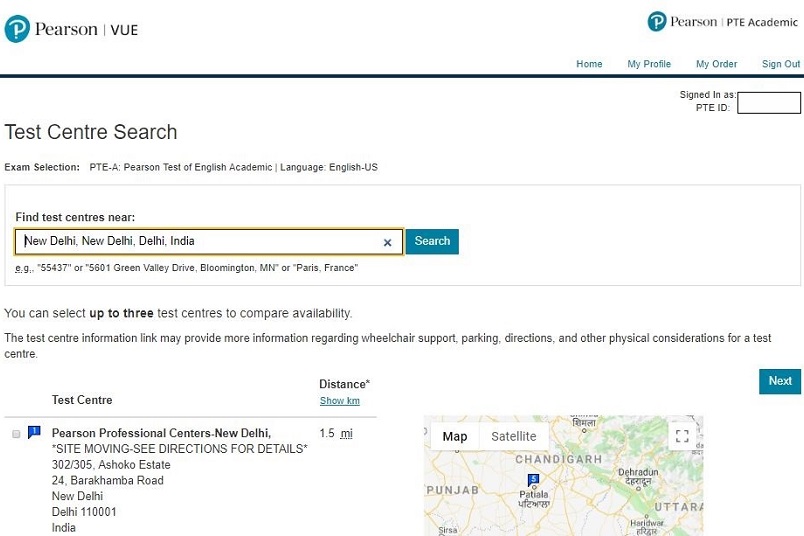Click the Search button

(x=432, y=241)
